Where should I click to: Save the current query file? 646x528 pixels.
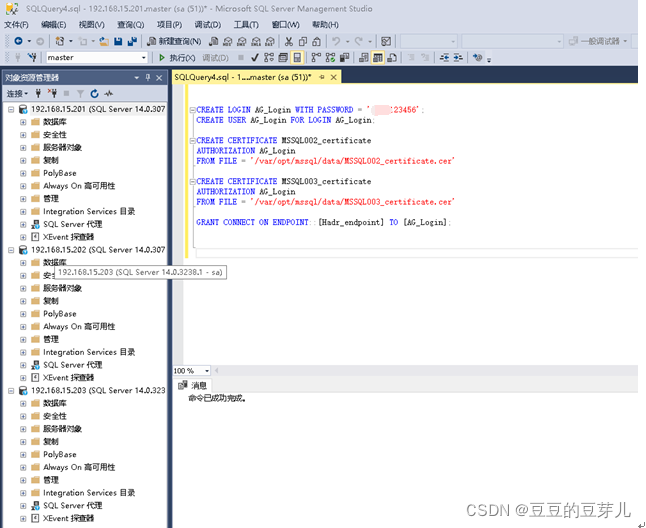(x=118, y=41)
